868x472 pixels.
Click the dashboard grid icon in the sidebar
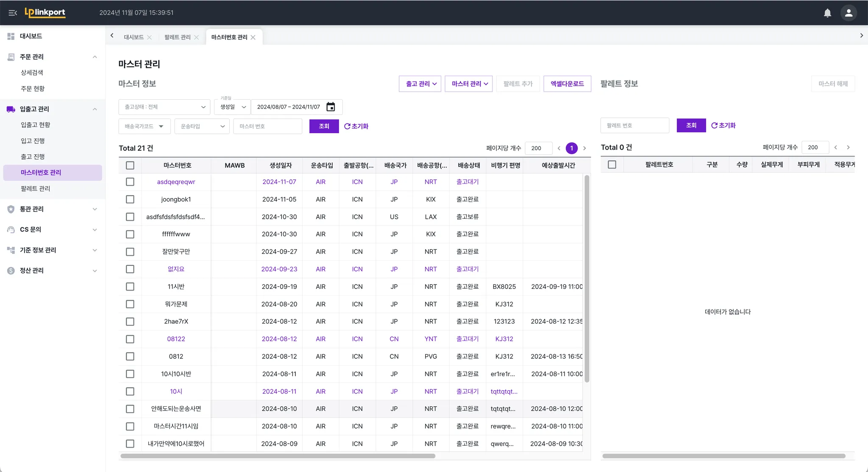(11, 36)
